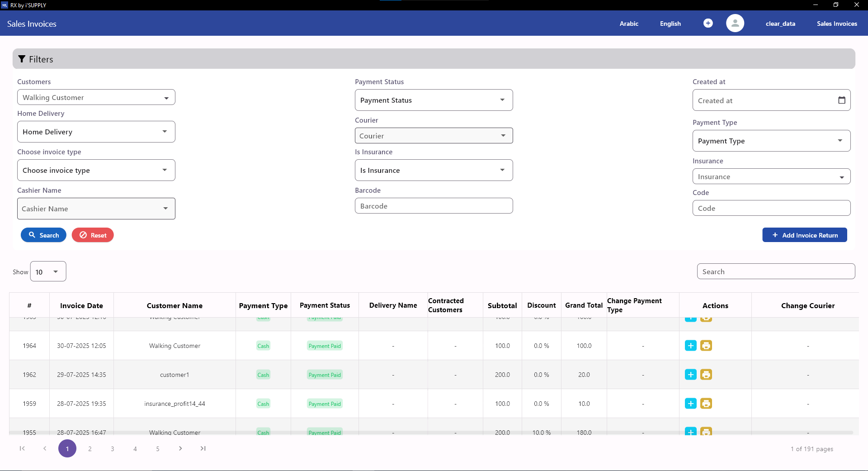868x471 pixels.
Task: Expand the Cashier Name dropdown
Action: coord(96,209)
